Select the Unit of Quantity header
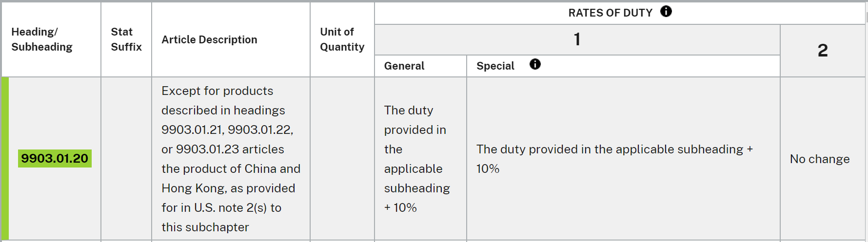This screenshot has height=242, width=868. click(342, 39)
